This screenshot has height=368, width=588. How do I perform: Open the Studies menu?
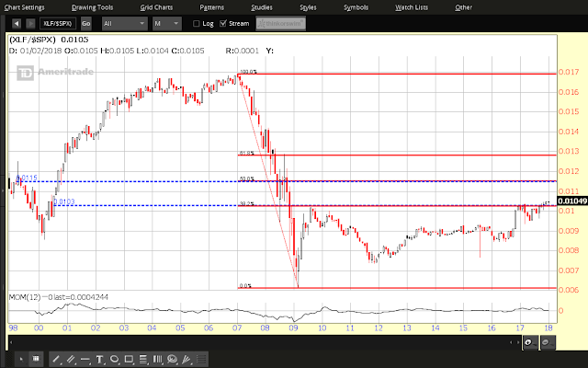click(x=261, y=7)
